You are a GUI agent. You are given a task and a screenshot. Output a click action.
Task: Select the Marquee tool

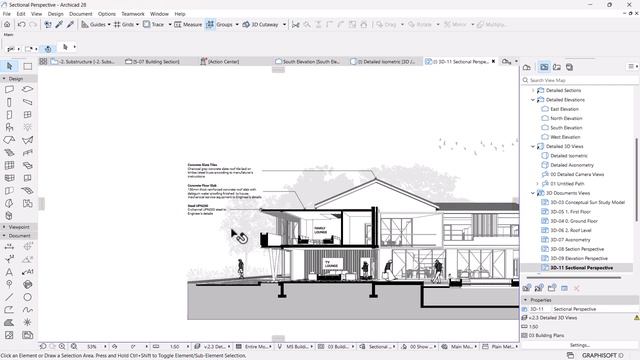27,66
